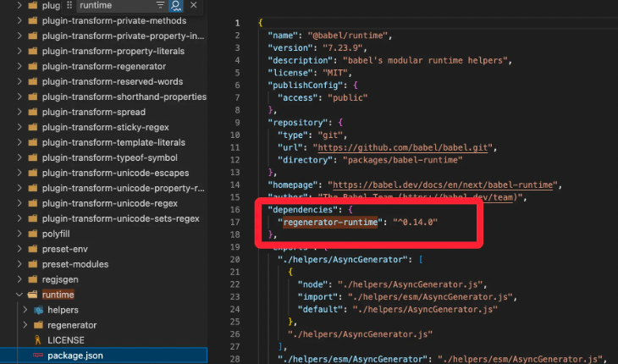The height and width of the screenshot is (364, 618).
Task: Click the "7.23.9" version value
Action: coord(343,48)
